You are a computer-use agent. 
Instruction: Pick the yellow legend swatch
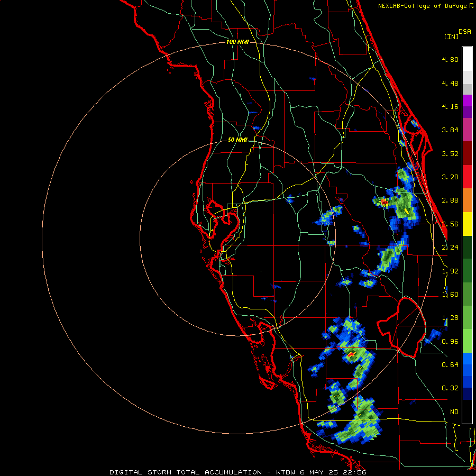467,224
